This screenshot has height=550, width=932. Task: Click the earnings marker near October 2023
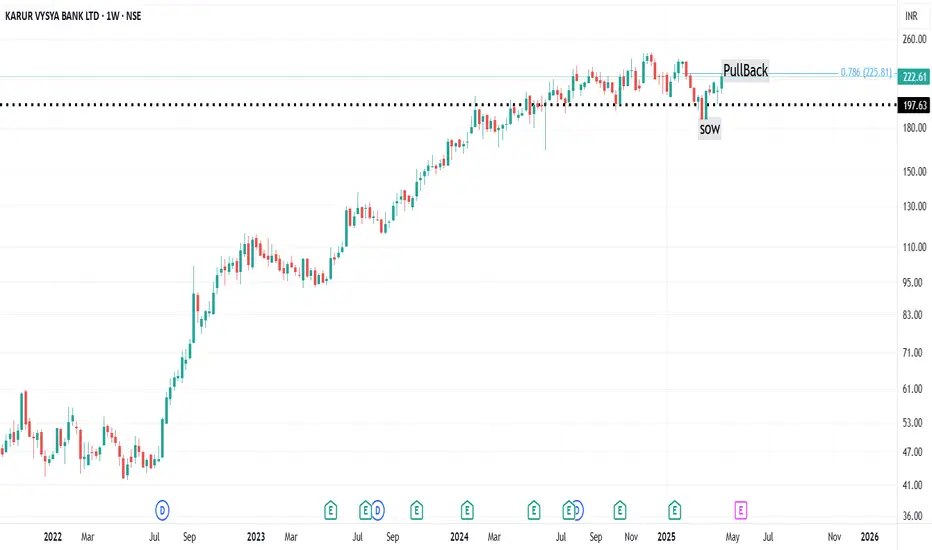click(x=415, y=510)
